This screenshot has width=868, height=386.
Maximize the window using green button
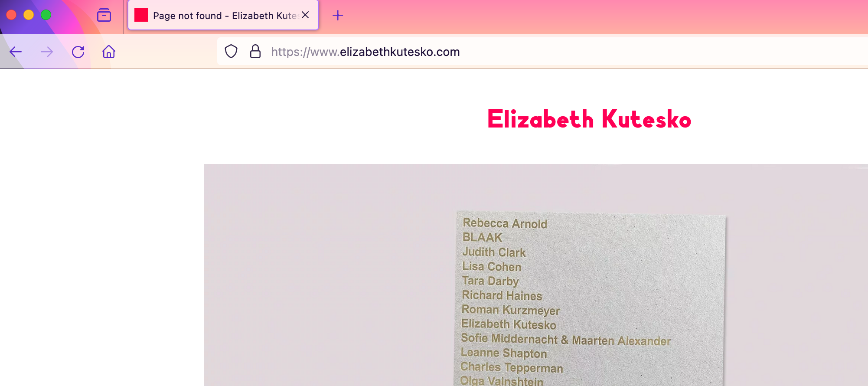point(46,15)
